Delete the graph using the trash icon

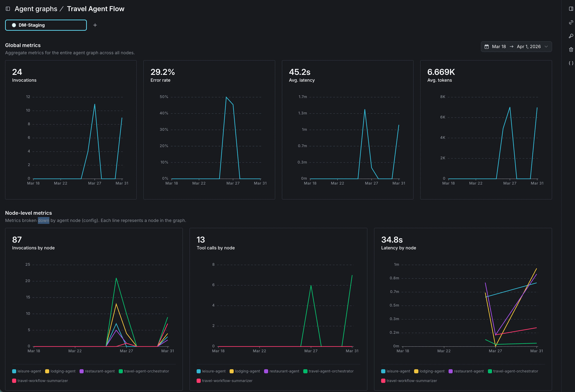coord(571,50)
